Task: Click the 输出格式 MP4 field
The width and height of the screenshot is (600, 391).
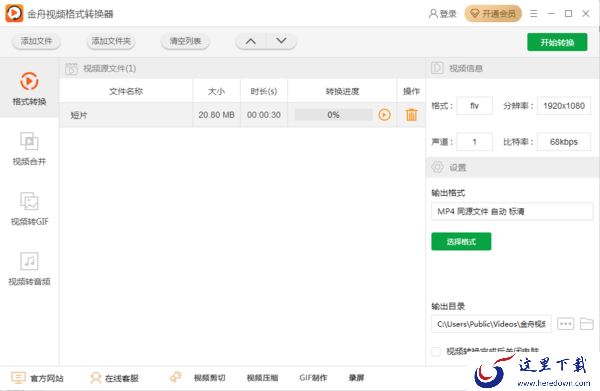Action: click(512, 211)
